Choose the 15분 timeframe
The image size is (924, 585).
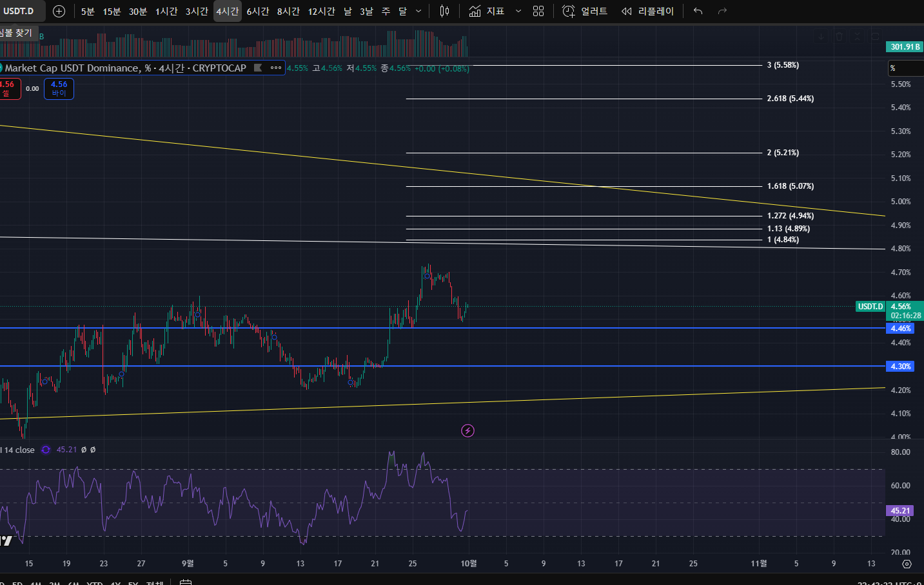pyautogui.click(x=112, y=11)
